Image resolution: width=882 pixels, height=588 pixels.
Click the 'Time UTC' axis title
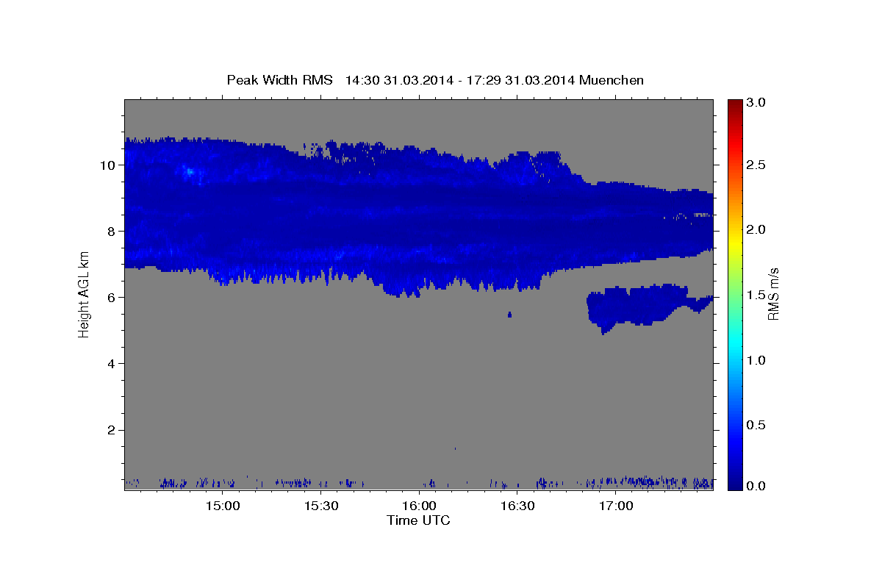419,520
